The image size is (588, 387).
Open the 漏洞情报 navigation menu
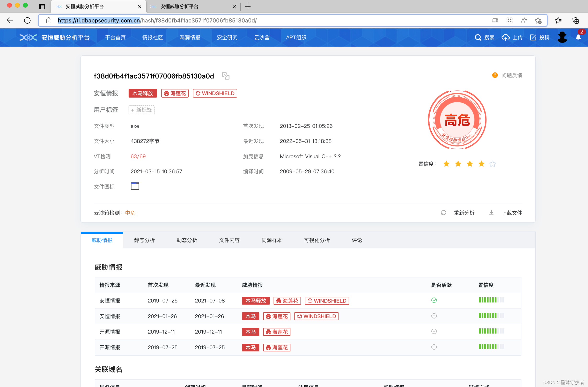(x=190, y=37)
